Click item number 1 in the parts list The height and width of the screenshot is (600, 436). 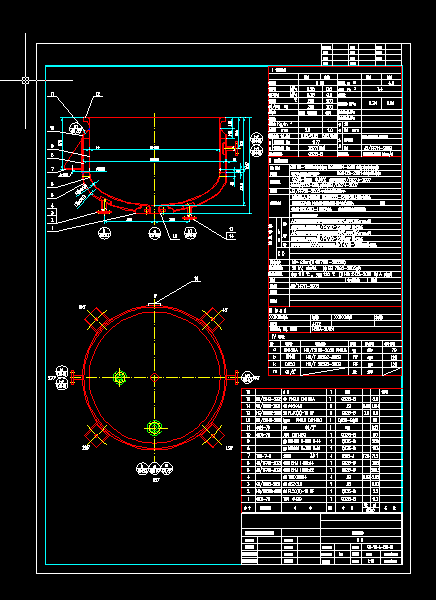[x=248, y=499]
